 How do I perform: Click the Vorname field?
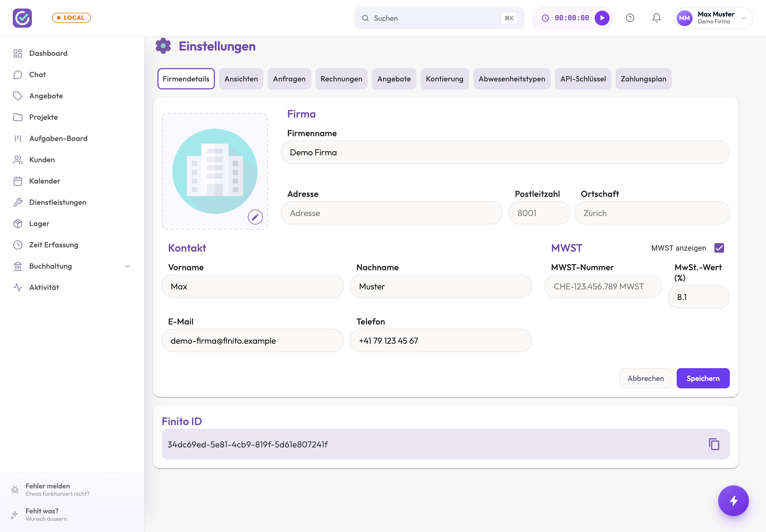(x=253, y=286)
